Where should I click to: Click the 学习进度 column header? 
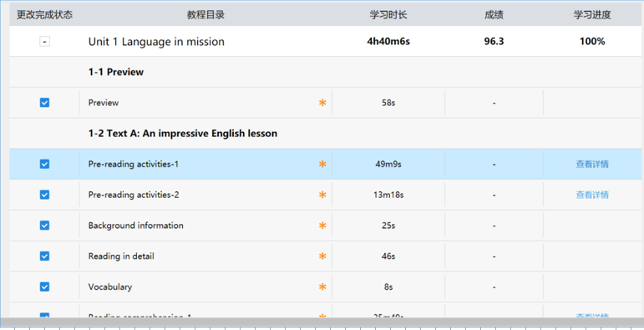(592, 15)
